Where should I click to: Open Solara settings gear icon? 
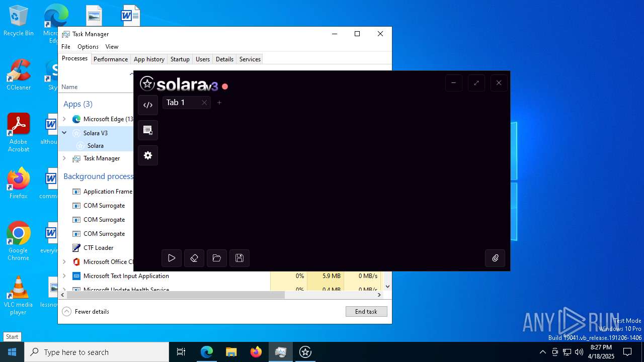pyautogui.click(x=148, y=155)
